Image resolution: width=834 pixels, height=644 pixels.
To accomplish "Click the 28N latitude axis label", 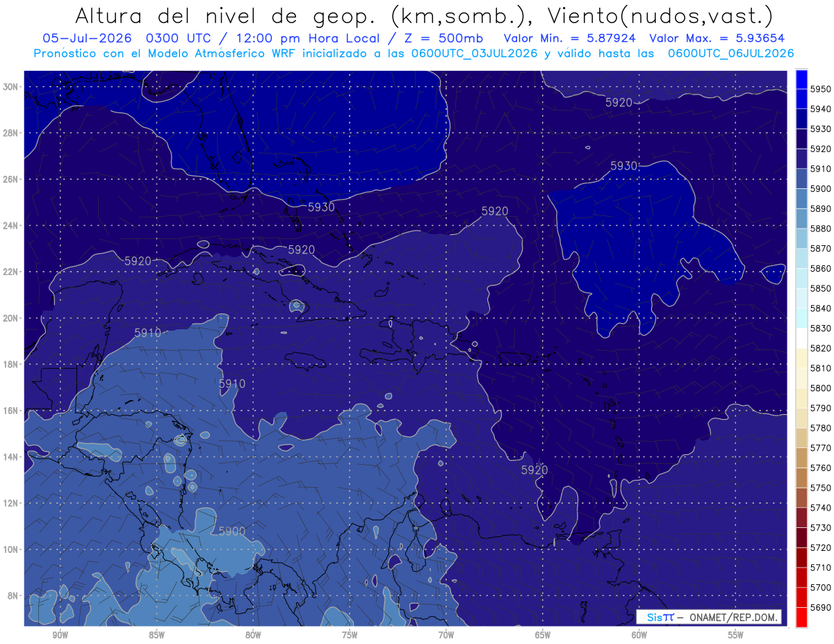I will click(x=12, y=133).
